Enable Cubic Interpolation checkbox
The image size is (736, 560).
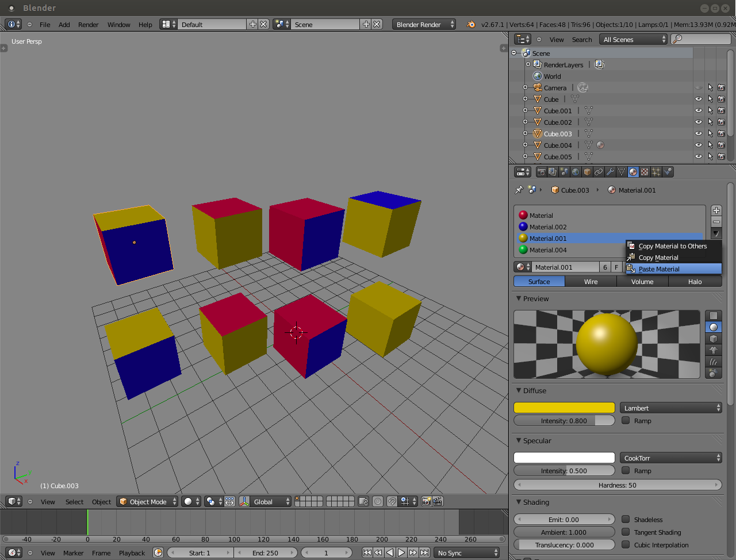click(x=626, y=544)
